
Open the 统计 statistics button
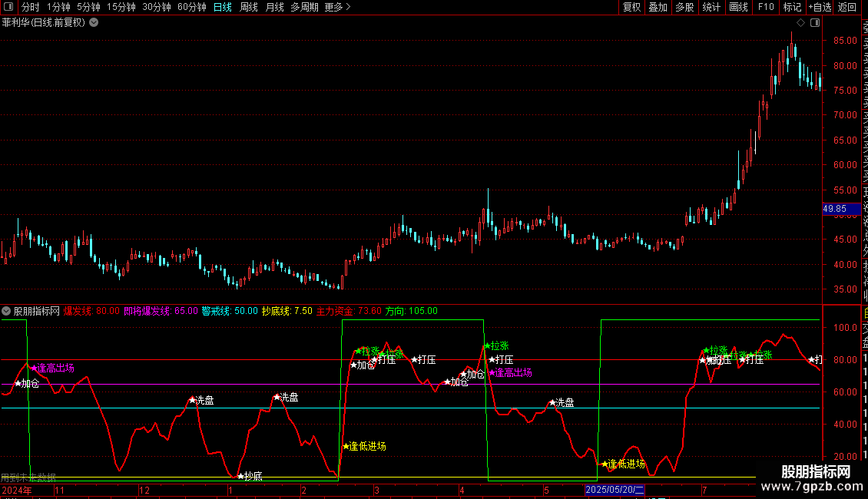(x=711, y=7)
